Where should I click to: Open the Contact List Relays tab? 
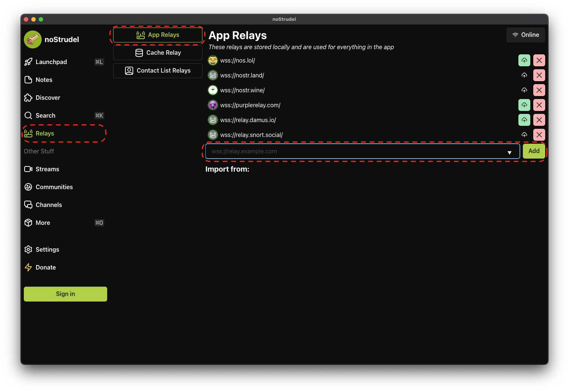point(157,70)
